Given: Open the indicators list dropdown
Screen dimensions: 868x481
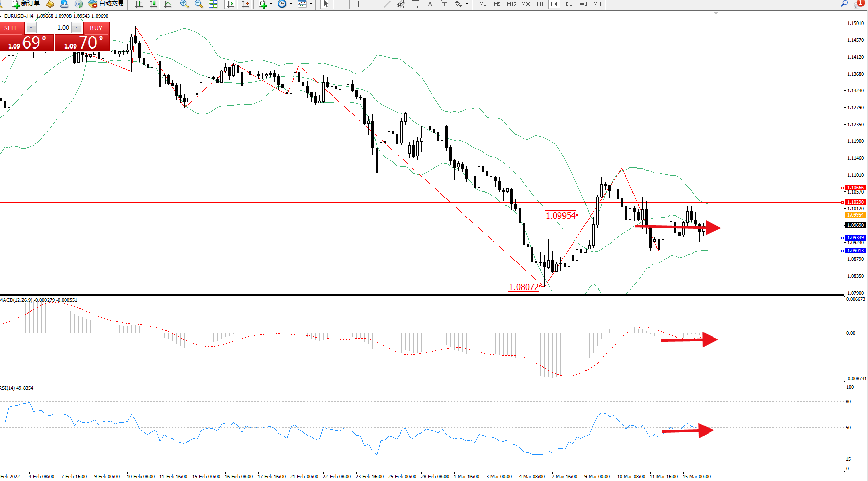Looking at the screenshot, I should (x=271, y=4).
